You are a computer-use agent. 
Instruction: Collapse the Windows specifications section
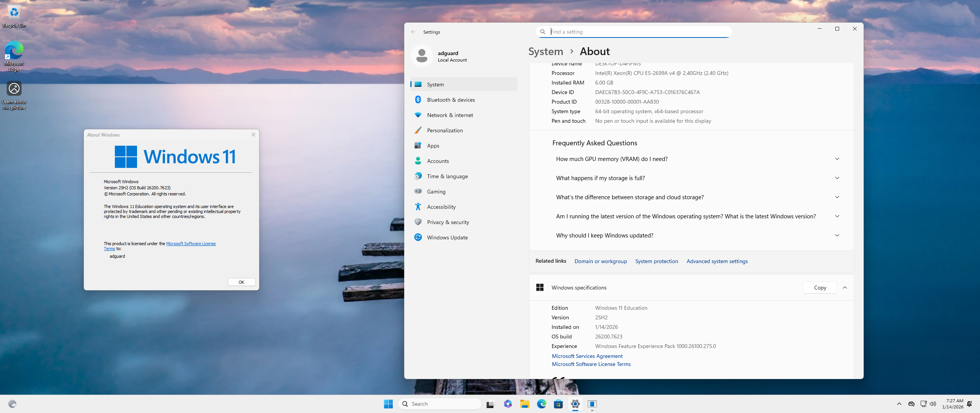(x=845, y=288)
